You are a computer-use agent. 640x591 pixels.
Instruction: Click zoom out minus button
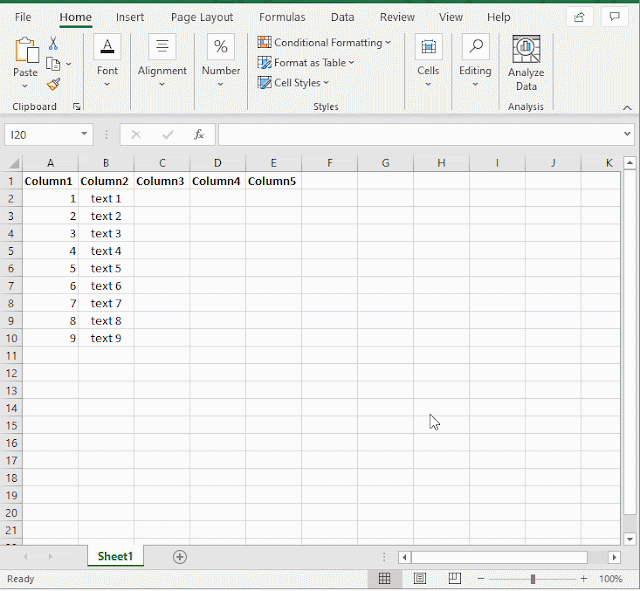[x=481, y=579]
